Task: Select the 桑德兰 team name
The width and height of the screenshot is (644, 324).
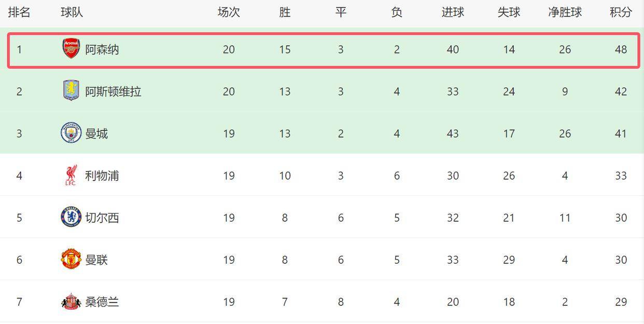Action: pyautogui.click(x=102, y=302)
